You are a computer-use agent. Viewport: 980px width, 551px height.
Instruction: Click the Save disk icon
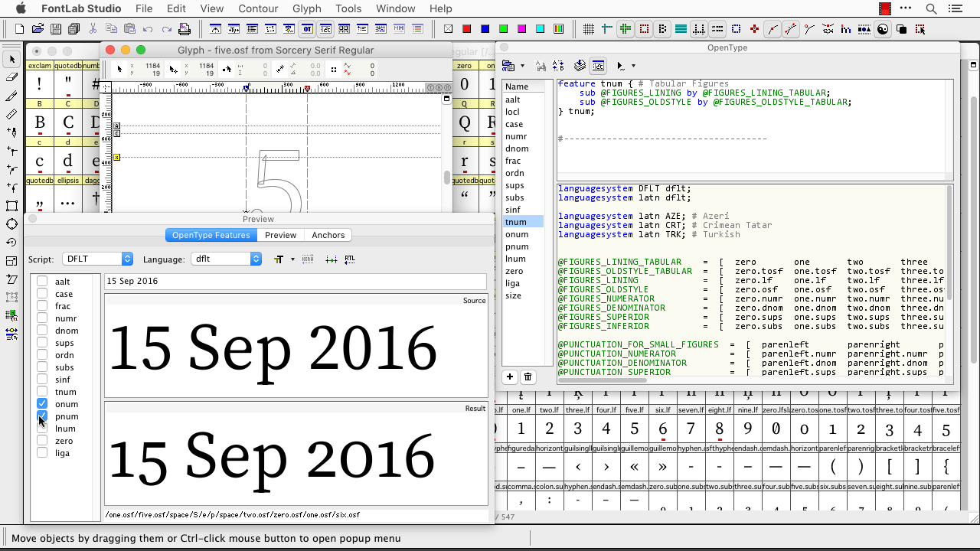[x=56, y=29]
